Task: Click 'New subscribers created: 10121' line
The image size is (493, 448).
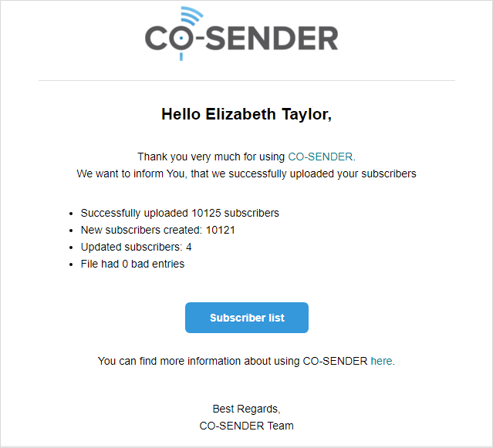Action: point(158,230)
